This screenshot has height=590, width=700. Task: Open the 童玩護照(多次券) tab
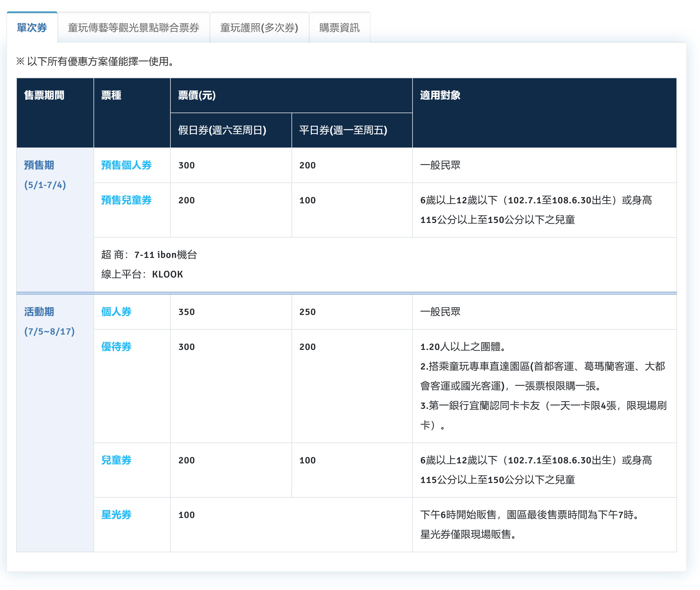pos(259,27)
